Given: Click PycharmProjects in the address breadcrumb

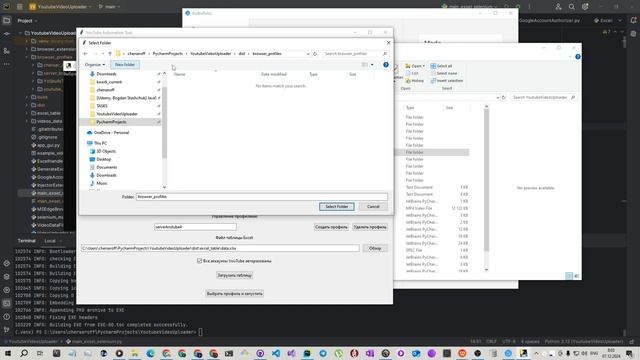Looking at the screenshot, I should 168,54.
